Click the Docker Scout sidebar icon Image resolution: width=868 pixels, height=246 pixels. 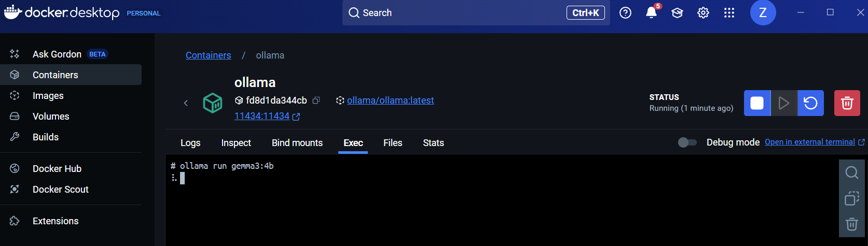[15, 189]
